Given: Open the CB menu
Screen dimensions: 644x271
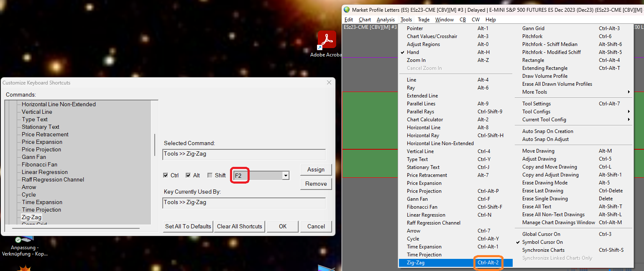Looking at the screenshot, I should [x=463, y=20].
